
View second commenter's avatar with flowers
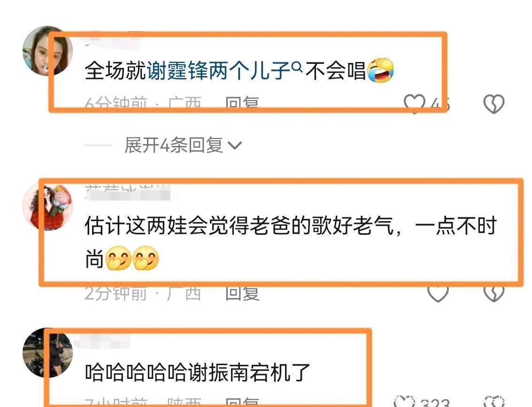click(x=47, y=207)
